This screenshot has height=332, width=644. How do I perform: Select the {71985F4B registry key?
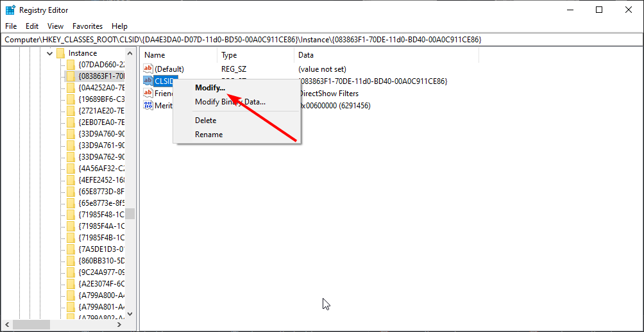(101, 237)
